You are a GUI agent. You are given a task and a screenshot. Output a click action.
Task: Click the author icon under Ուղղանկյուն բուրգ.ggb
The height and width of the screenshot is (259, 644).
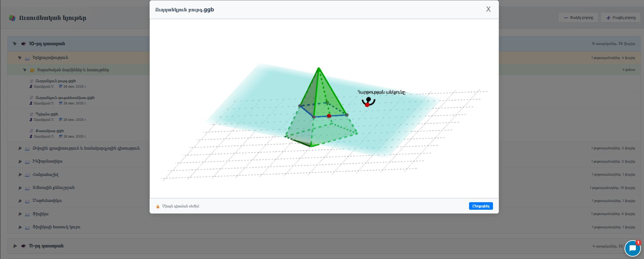[31, 87]
